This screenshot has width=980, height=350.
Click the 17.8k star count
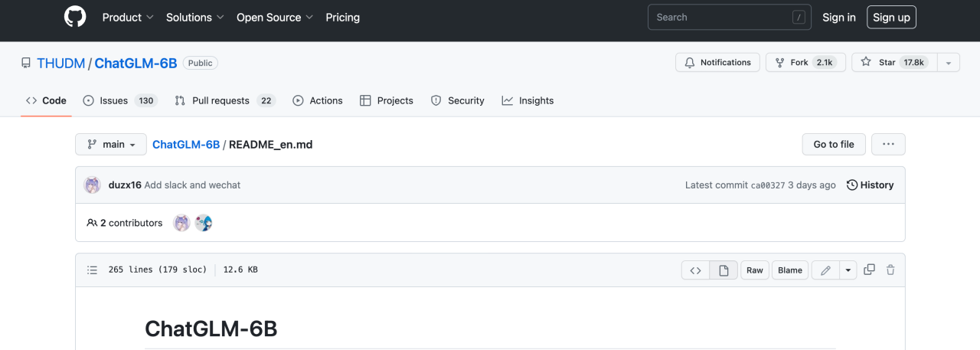click(x=913, y=63)
